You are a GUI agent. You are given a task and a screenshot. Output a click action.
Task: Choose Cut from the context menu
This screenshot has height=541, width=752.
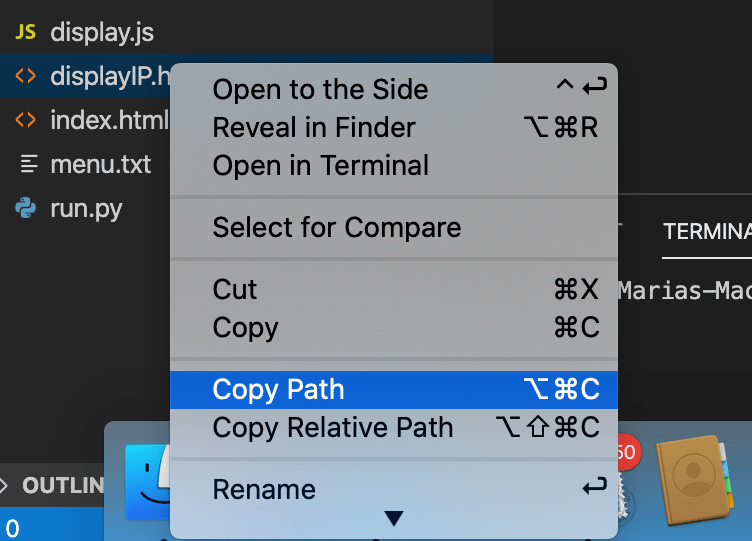point(235,290)
